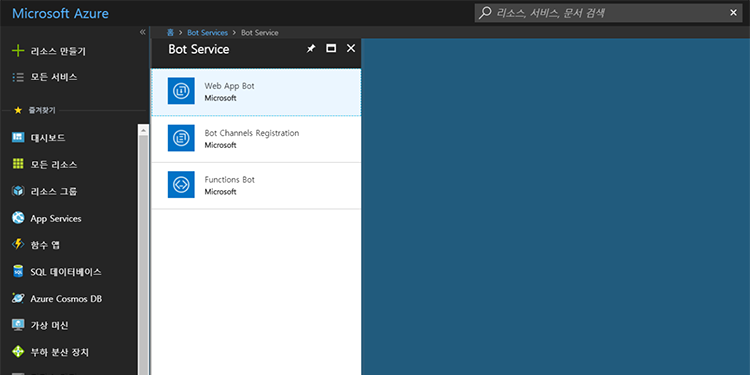Screen dimensions: 750x375
Task: Select the Web App Bot title text
Action: coord(230,86)
